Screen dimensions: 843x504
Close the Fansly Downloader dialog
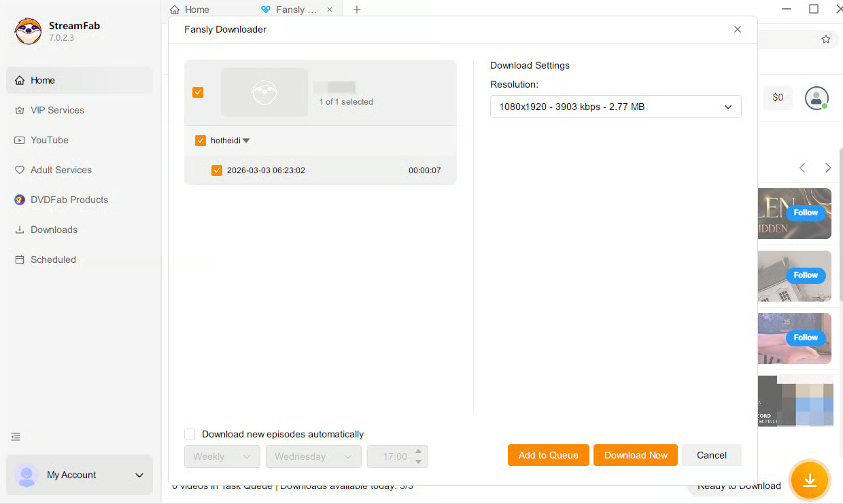(738, 29)
